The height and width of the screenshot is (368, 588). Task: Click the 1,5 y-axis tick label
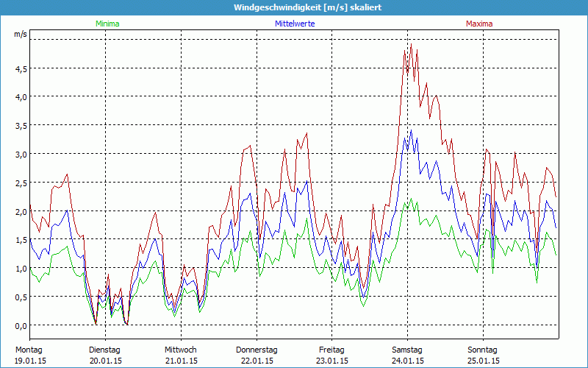(x=21, y=240)
